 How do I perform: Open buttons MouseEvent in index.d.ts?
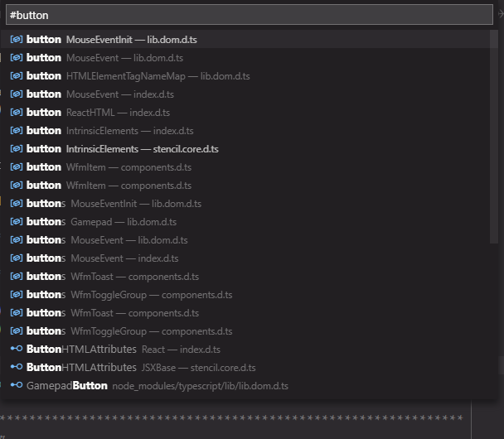click(x=250, y=258)
